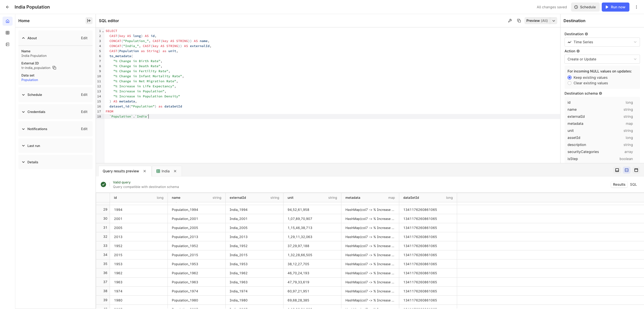Click the Schedule button
Image resolution: width=644 pixels, height=309 pixels.
(585, 7)
